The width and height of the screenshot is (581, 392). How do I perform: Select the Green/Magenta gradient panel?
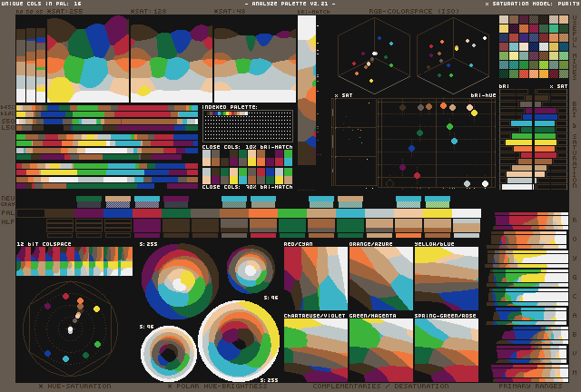click(x=380, y=349)
